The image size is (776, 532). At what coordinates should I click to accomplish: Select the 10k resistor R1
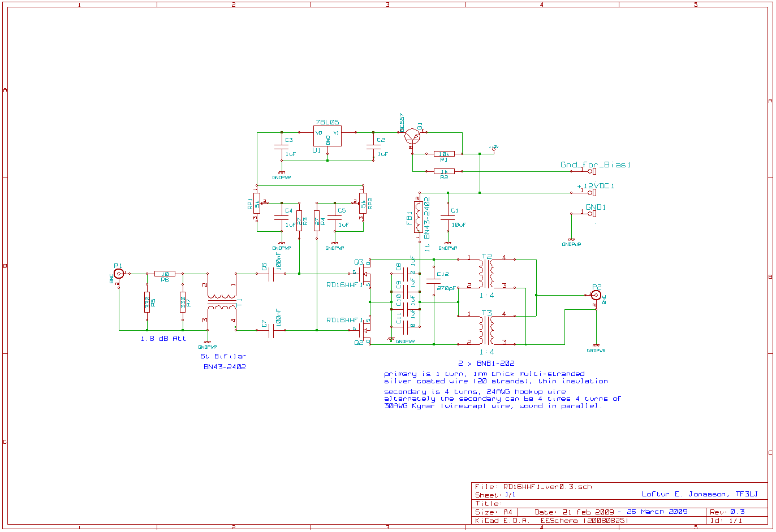click(444, 154)
